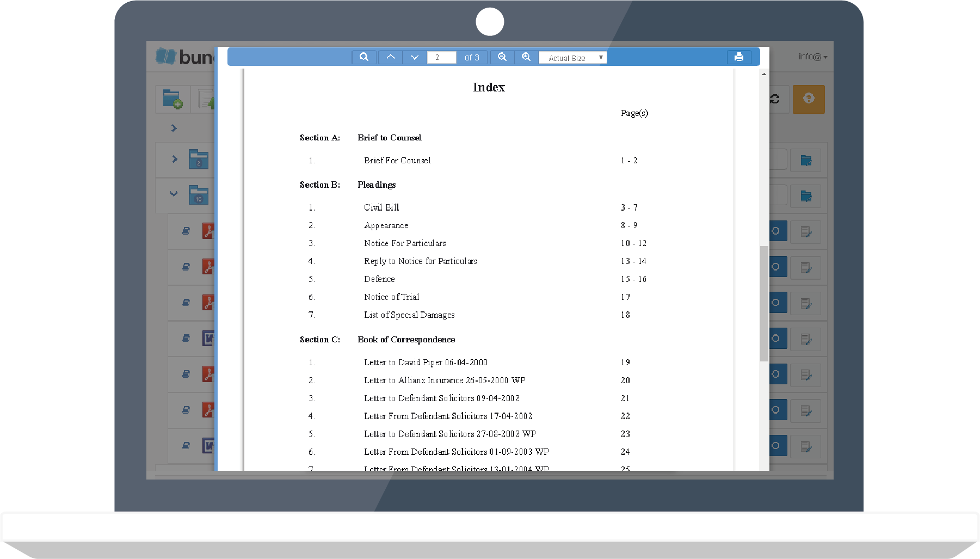
Task: Go to the next page with the down chevron
Action: click(414, 57)
